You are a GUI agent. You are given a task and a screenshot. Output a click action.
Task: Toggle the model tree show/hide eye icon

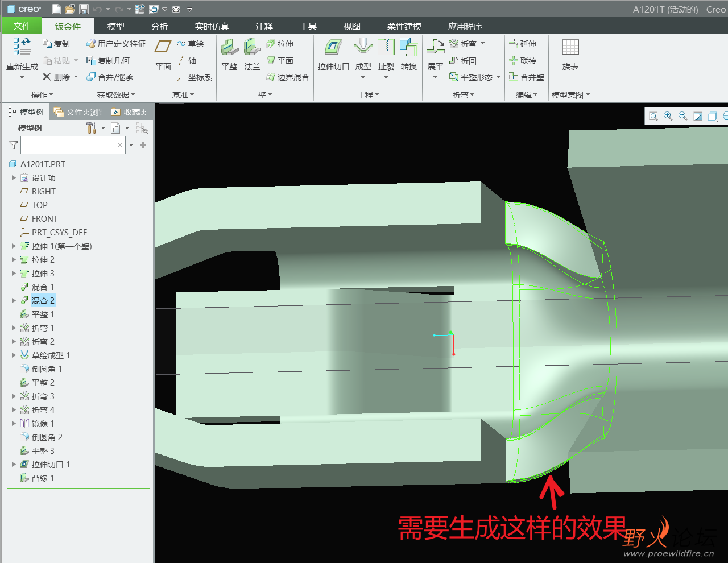click(x=142, y=128)
